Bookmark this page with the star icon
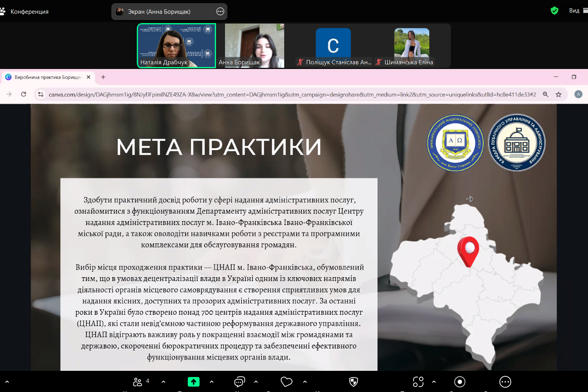The image size is (588, 392). (x=559, y=94)
